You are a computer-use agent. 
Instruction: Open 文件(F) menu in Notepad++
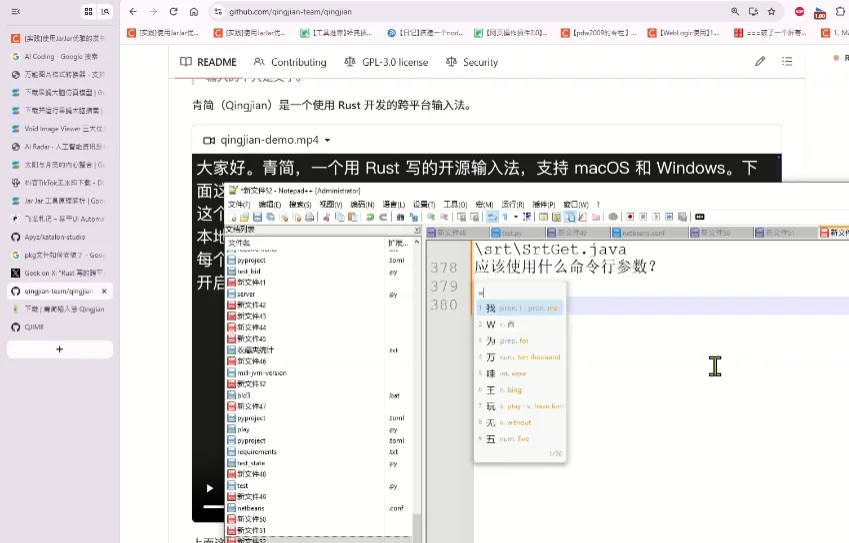pos(239,204)
